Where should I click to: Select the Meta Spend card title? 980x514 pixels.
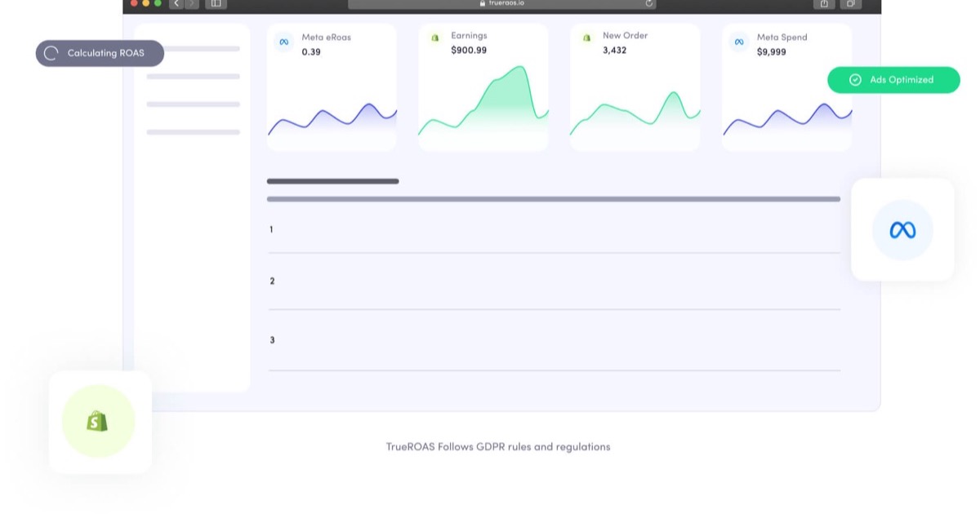[782, 37]
